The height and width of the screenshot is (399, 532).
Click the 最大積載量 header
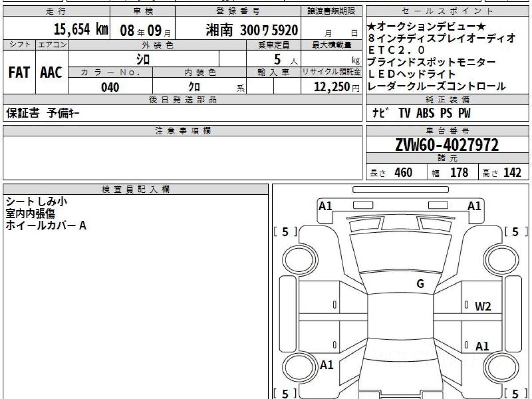coord(331,45)
